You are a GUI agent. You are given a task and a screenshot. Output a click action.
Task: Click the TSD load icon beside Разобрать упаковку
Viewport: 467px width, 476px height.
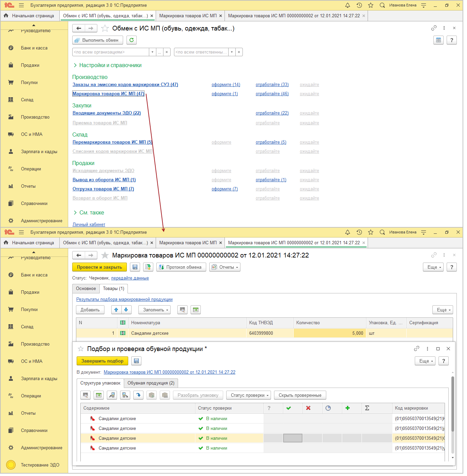(x=125, y=395)
